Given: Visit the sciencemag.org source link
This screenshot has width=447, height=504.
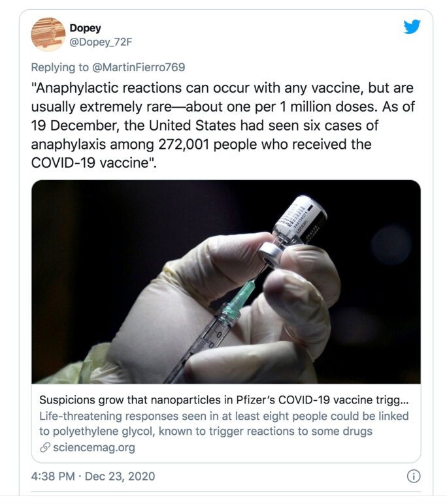Looking at the screenshot, I should 91,447.
